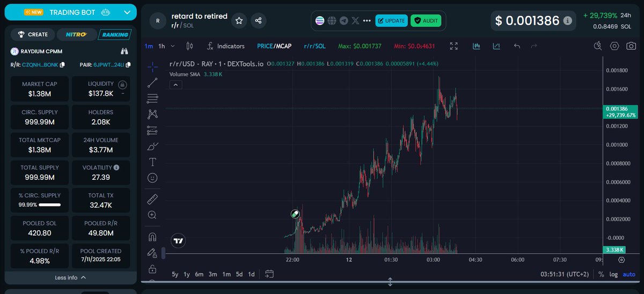Share the token via share icon

point(259,20)
